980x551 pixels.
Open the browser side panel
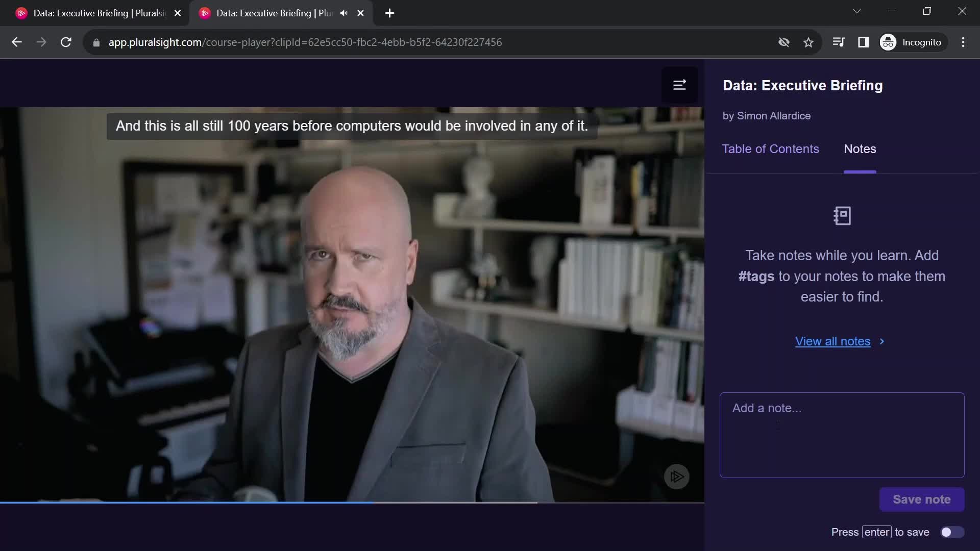point(863,42)
